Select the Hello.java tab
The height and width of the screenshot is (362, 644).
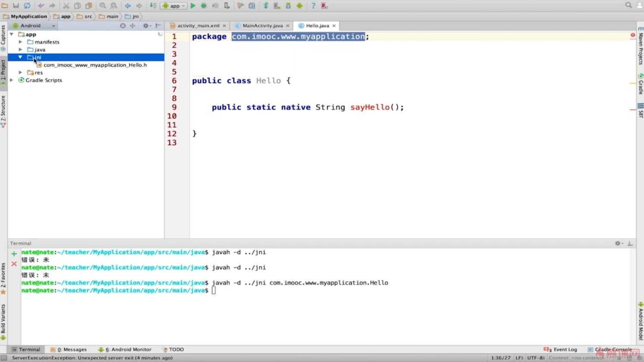click(x=317, y=26)
